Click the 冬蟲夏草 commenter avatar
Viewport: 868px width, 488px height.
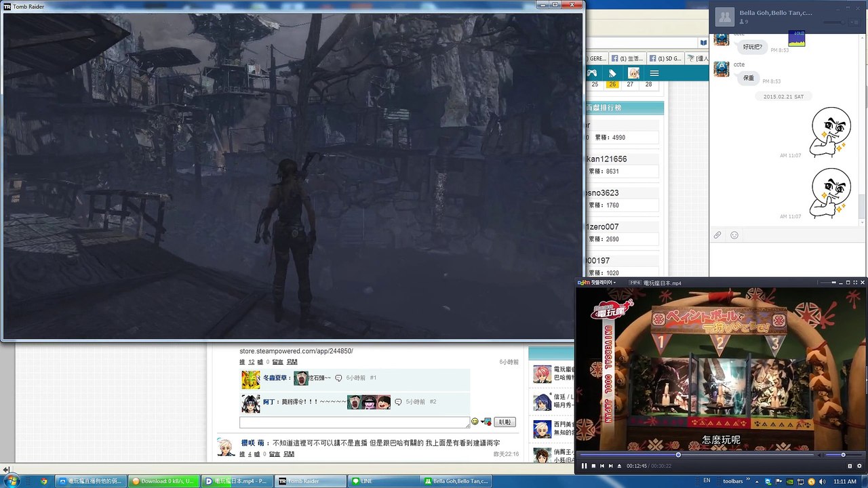(250, 380)
